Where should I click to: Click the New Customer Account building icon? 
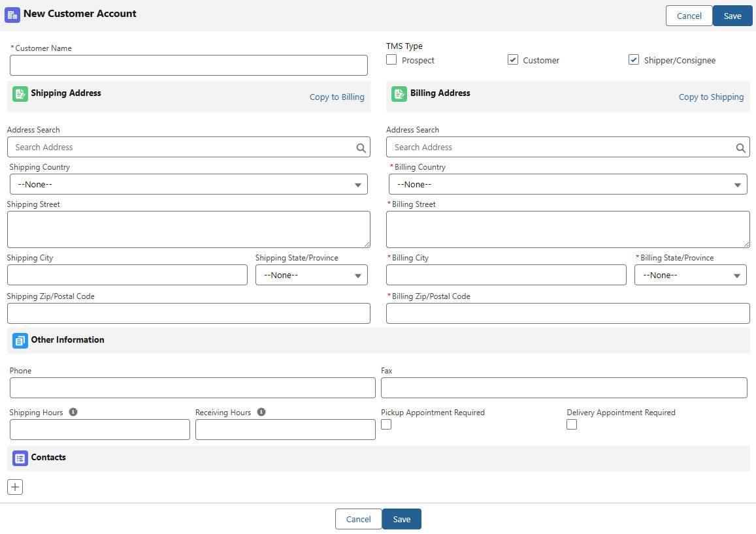(x=12, y=15)
